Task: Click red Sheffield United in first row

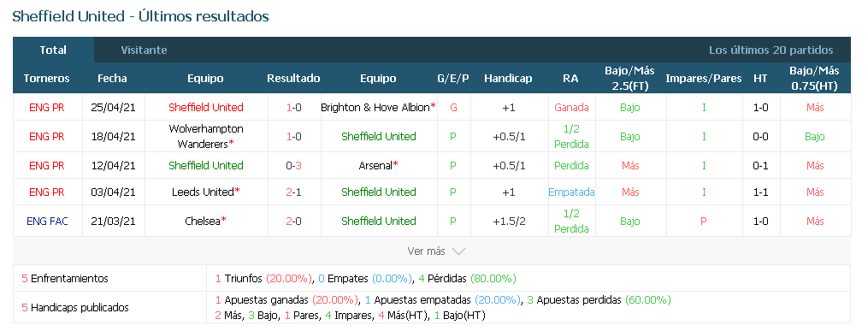Action: pyautogui.click(x=206, y=108)
